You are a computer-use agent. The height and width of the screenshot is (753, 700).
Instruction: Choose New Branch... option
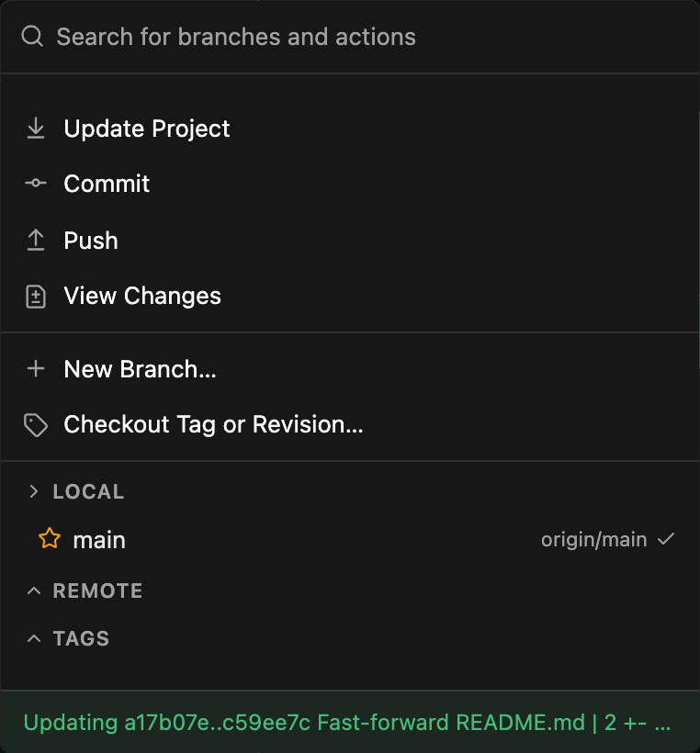point(350,369)
